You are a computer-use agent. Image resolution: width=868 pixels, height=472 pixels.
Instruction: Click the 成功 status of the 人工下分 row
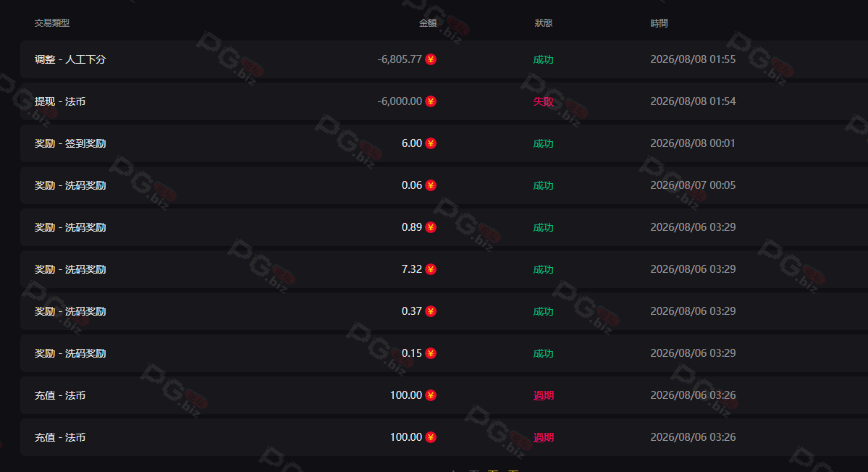(544, 59)
